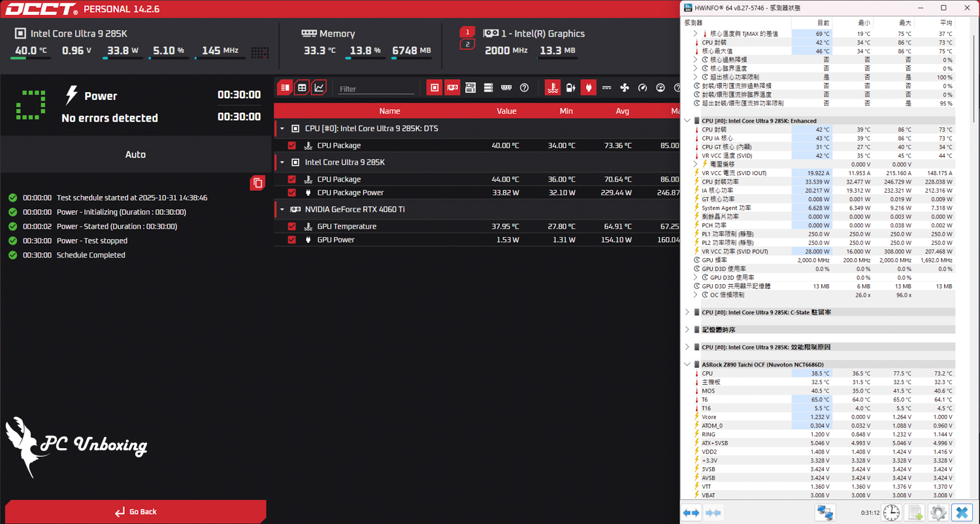Click the copy log icon
The image size is (980, 524).
pyautogui.click(x=257, y=183)
